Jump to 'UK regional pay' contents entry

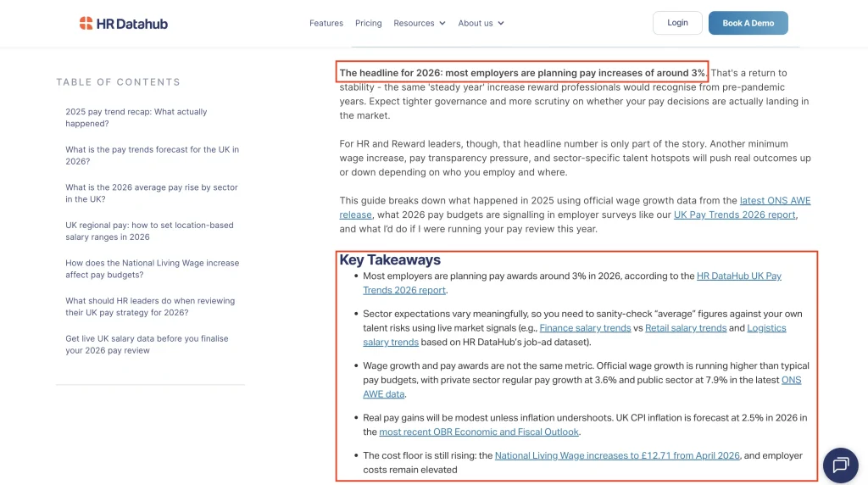tap(149, 231)
